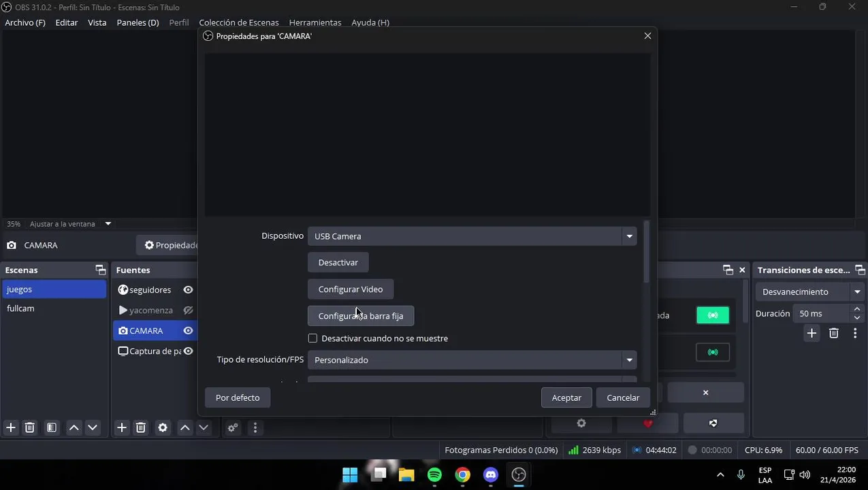
Task: Confirm with Aceptar button
Action: click(x=566, y=397)
